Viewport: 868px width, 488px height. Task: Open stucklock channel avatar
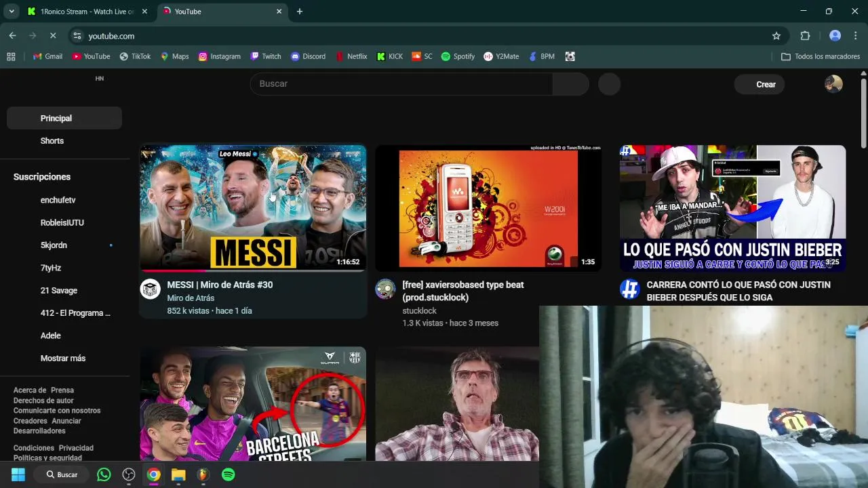(x=385, y=289)
